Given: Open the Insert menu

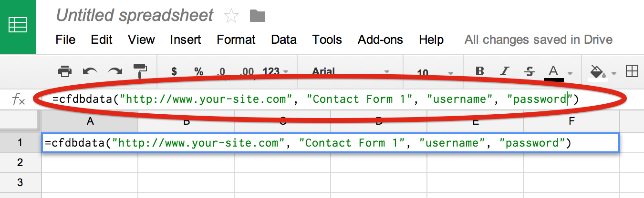Looking at the screenshot, I should pos(186,40).
